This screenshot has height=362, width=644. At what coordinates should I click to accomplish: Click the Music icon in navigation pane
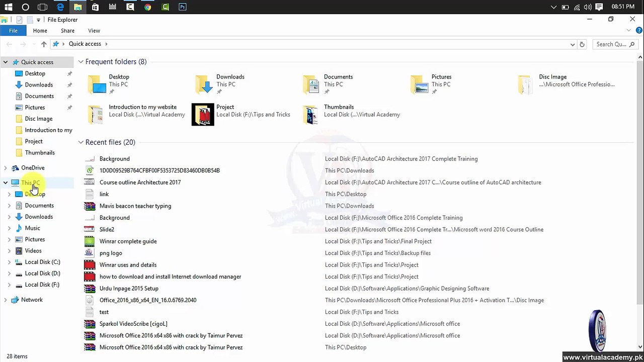(19, 228)
